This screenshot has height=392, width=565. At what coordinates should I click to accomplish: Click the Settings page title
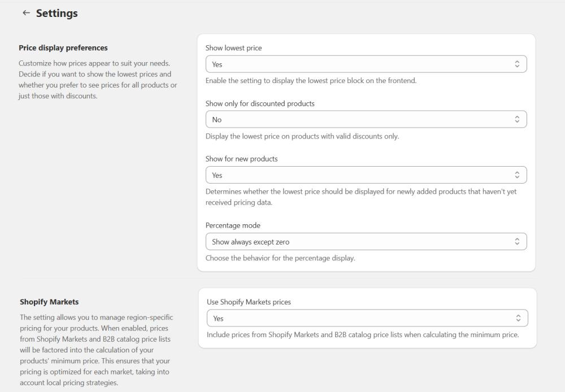[56, 12]
